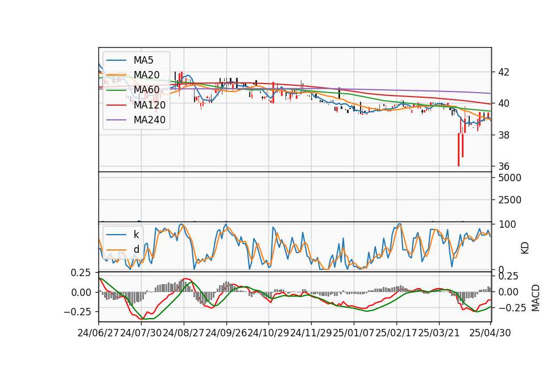This screenshot has height=392, width=546.
Task: Click the k legend label in KD panel
Action: (136, 235)
